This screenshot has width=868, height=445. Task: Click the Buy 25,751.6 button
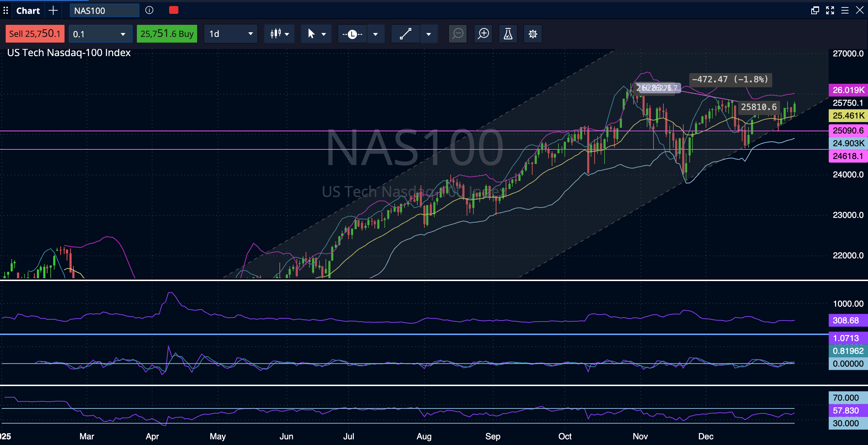point(167,34)
